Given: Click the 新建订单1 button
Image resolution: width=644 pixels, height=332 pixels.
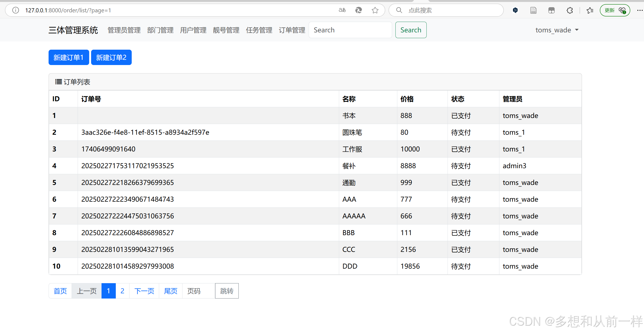Looking at the screenshot, I should (x=69, y=57).
